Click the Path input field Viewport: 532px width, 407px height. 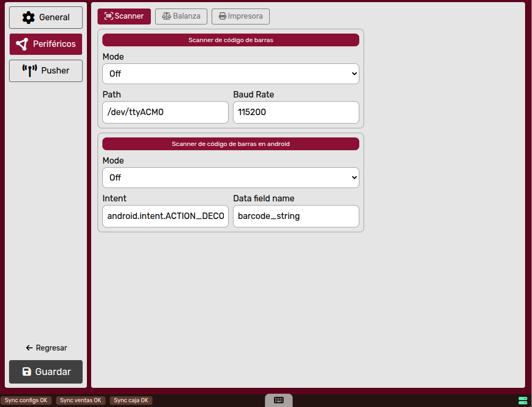[165, 112]
